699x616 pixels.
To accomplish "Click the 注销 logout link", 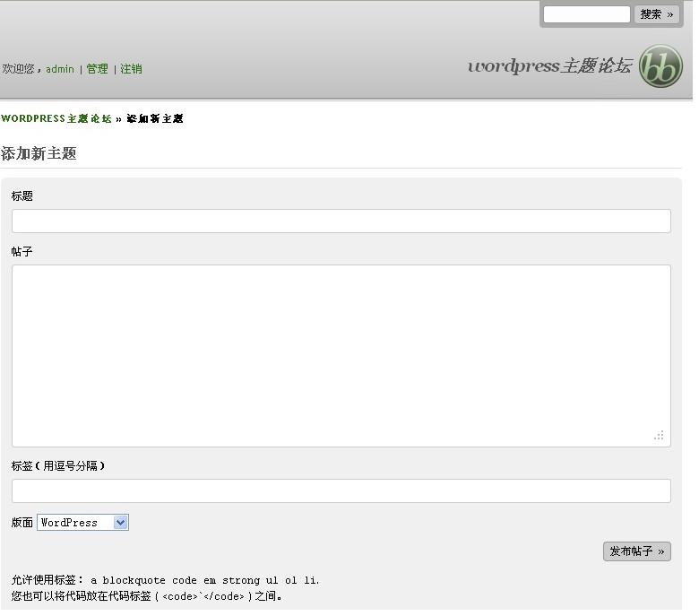I will tap(131, 69).
